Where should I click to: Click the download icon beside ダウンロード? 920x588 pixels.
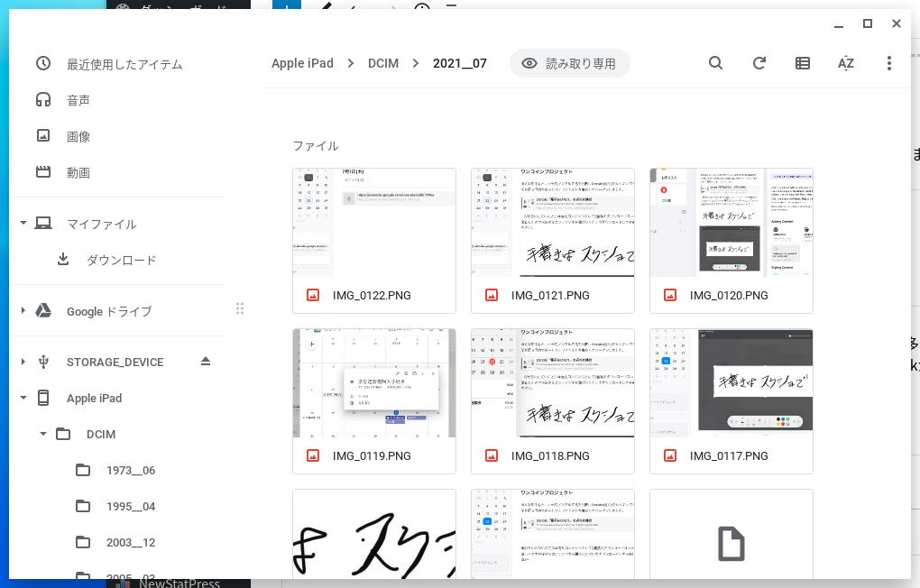[x=63, y=259]
